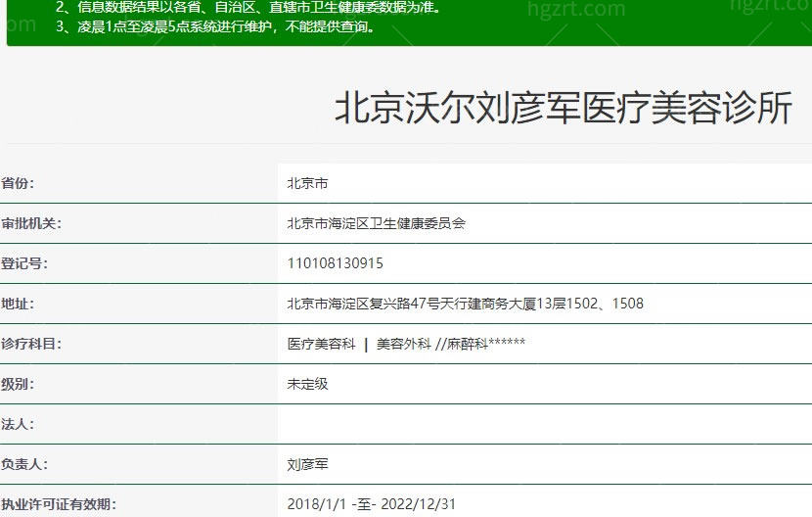Select the value 医疗美容科 | 美容外科 //麻醉科
The height and width of the screenshot is (517, 812).
[x=407, y=344]
